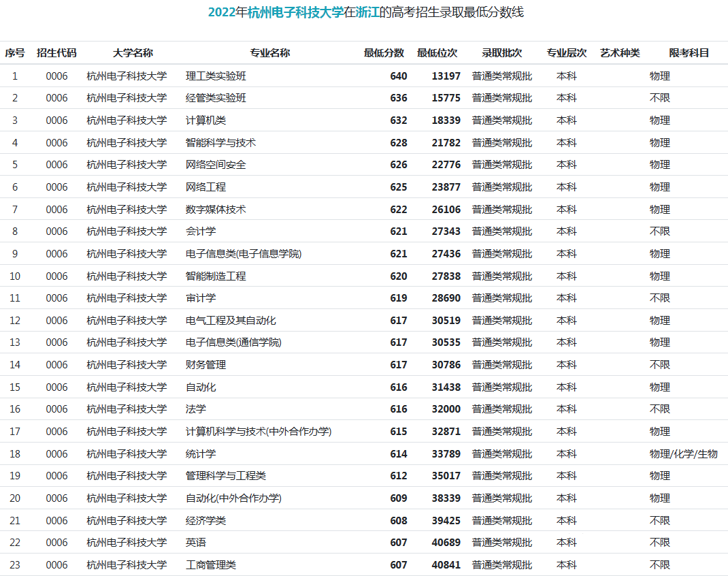The image size is (728, 576).
Task: Click the lowest score 640
Action: tap(398, 76)
